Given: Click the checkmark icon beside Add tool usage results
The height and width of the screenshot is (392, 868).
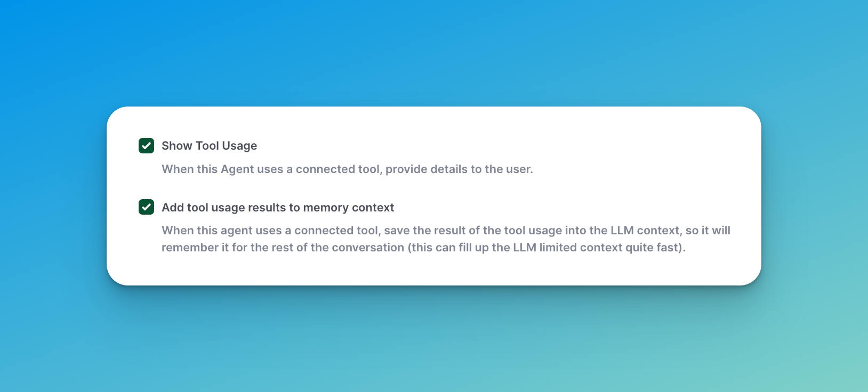Looking at the screenshot, I should [x=146, y=207].
